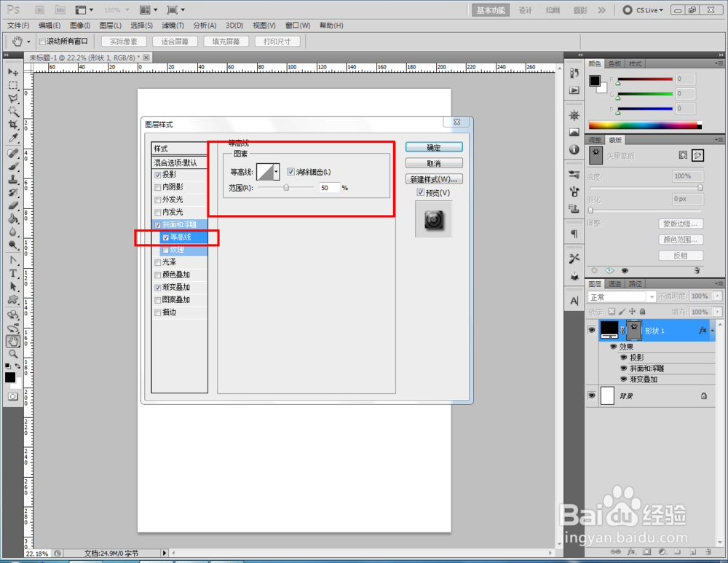Open the History panel icon
This screenshot has width=728, height=563.
[574, 74]
